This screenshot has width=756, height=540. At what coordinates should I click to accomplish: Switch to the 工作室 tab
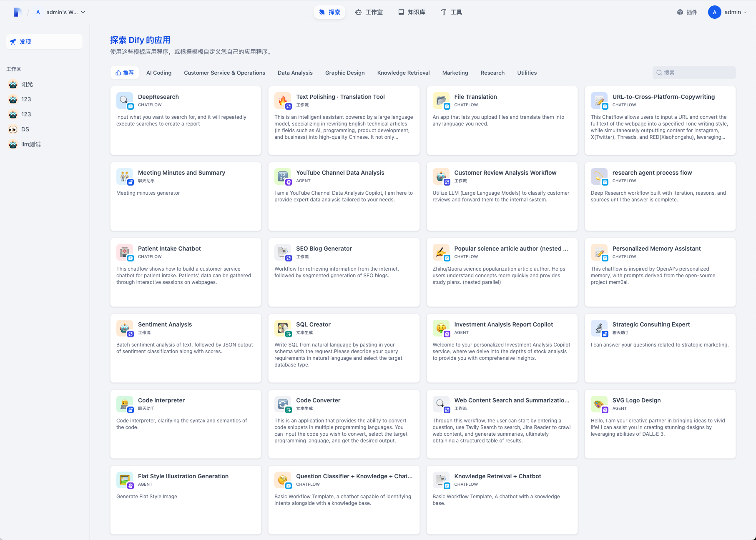tap(369, 12)
